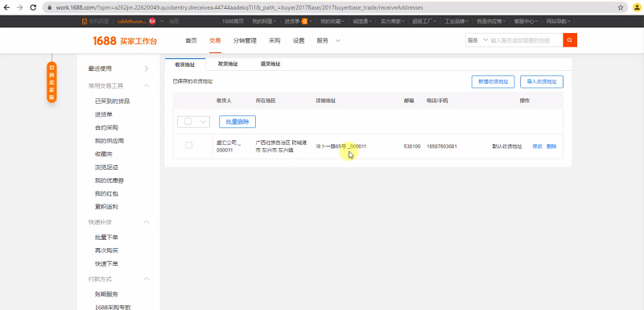The image size is (644, 310).
Task: Open 已买到的货品 in the sidebar
Action: (109, 101)
